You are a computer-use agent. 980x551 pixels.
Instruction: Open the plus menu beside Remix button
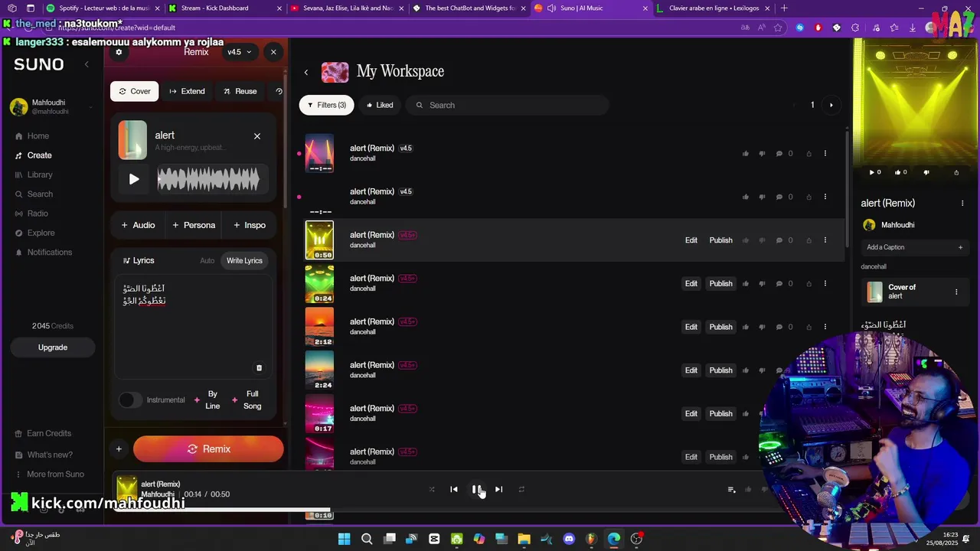point(119,449)
